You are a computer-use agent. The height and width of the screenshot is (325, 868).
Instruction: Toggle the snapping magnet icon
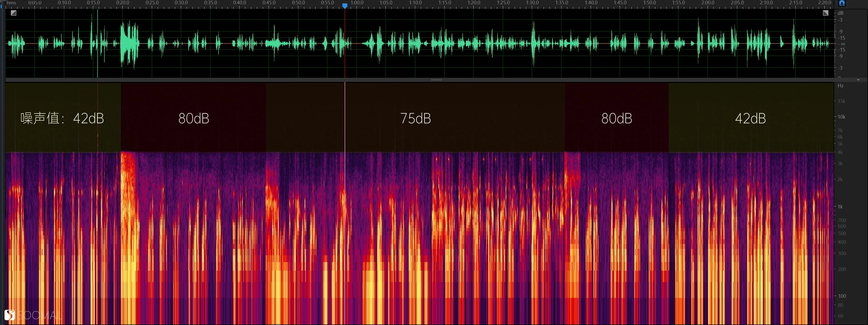(x=842, y=3)
